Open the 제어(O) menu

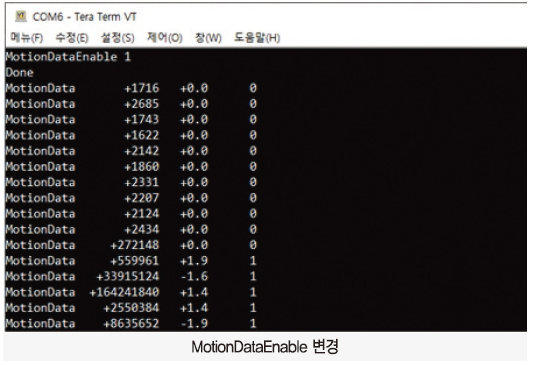point(165,37)
